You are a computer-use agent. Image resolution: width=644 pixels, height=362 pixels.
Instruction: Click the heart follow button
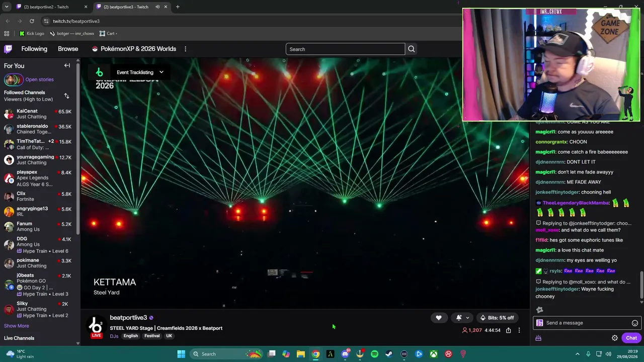439,318
